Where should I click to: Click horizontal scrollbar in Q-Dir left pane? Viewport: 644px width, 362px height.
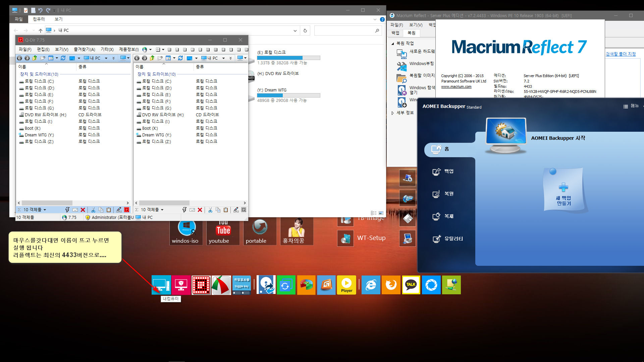pyautogui.click(x=47, y=203)
